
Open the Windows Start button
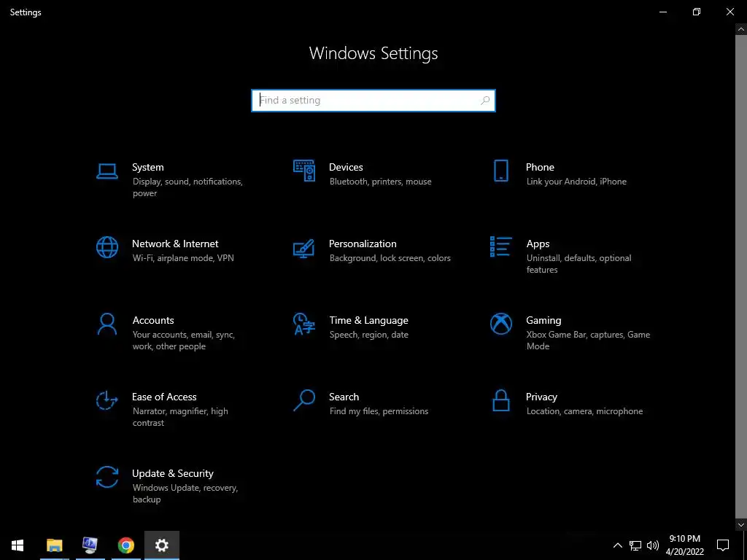[18, 545]
